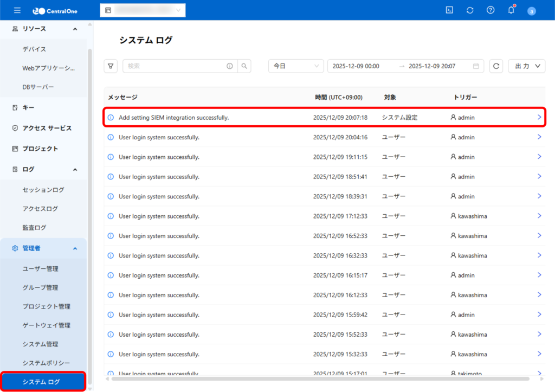This screenshot has height=392, width=555.
Task: Expand the SIEM integration log row arrow
Action: (x=539, y=117)
